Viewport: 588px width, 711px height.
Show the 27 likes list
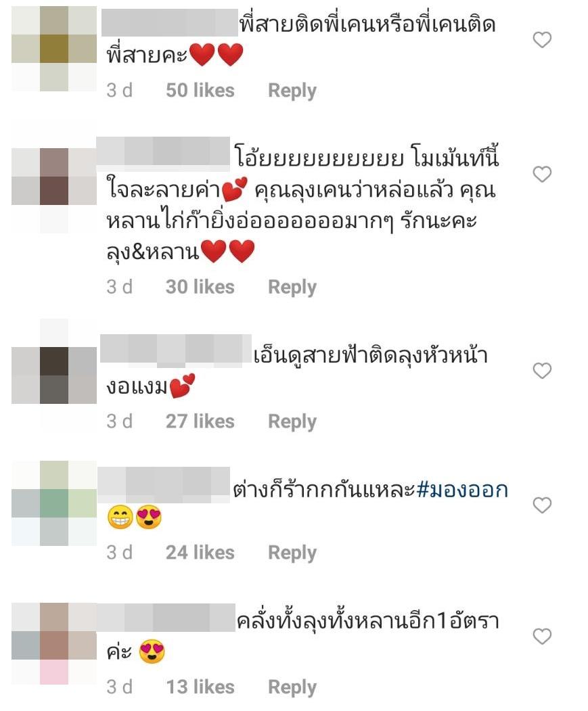tap(200, 421)
